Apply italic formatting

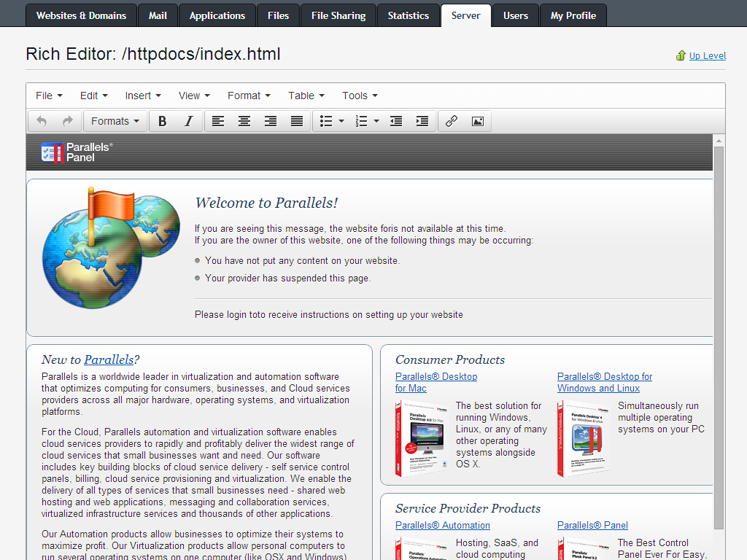point(188,121)
